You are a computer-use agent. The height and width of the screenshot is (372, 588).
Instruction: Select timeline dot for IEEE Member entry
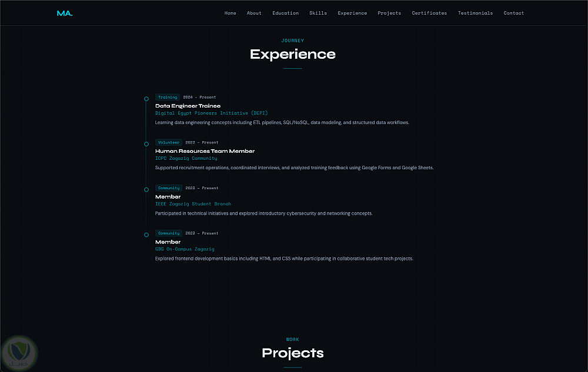coord(146,190)
